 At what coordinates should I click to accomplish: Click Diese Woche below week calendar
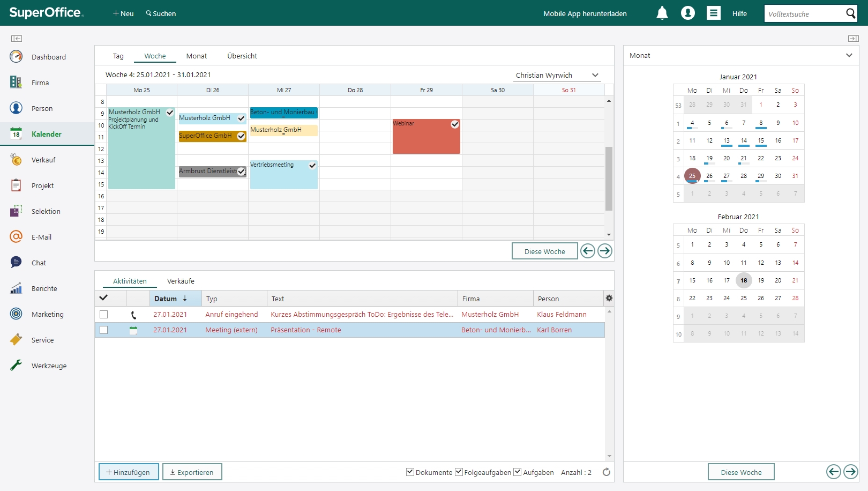[x=545, y=251]
